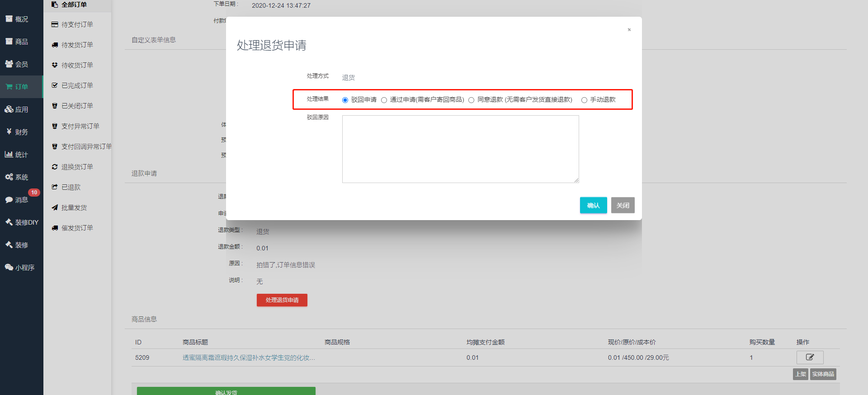Click the 财务 yen icon in sidebar

pos(9,132)
